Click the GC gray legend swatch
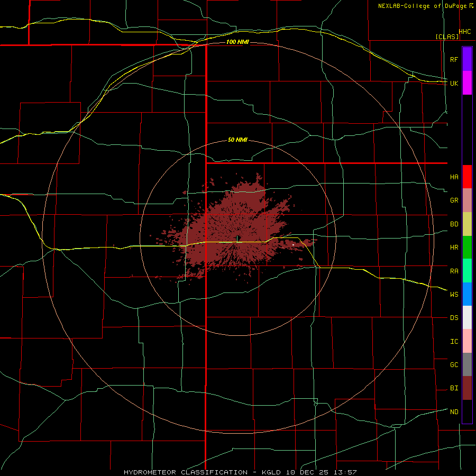The height and width of the screenshot is (476, 476). click(x=467, y=364)
